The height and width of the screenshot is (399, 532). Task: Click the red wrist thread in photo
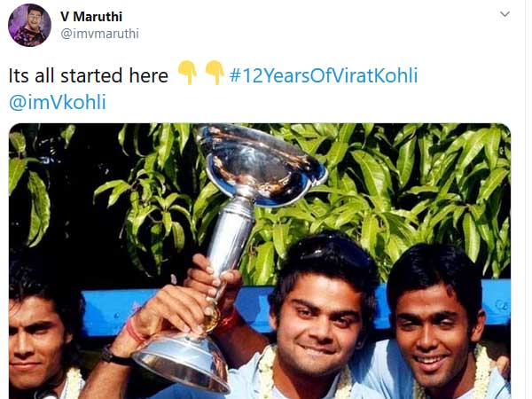click(x=135, y=329)
